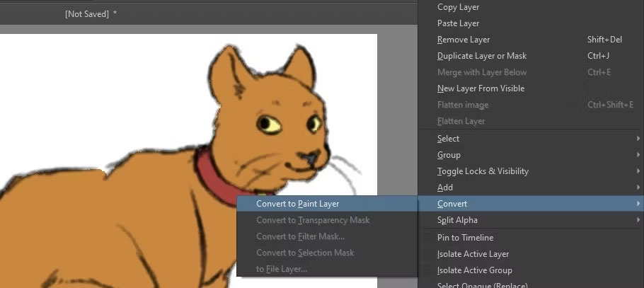Select Duplicate Layer or Mask
This screenshot has width=644, height=288.
(531, 56)
